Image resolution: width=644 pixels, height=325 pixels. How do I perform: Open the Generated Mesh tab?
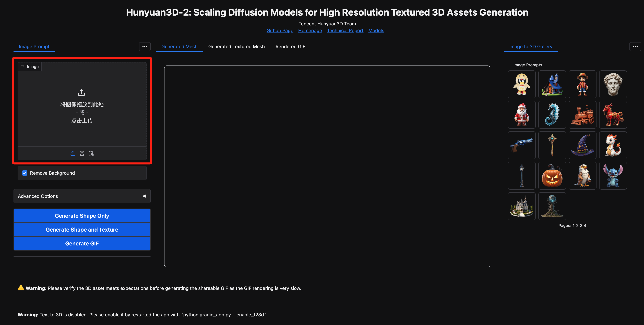coord(179,47)
